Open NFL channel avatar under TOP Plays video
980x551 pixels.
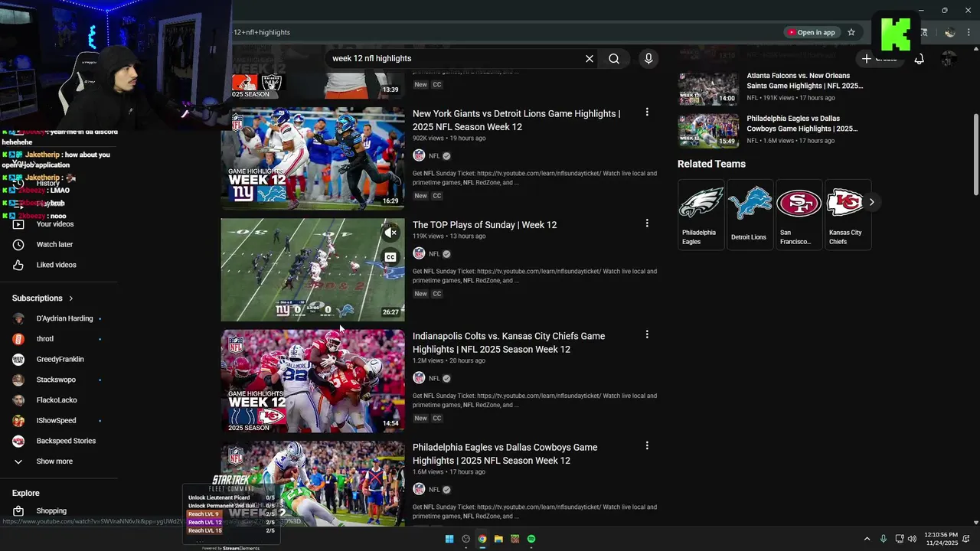419,253
